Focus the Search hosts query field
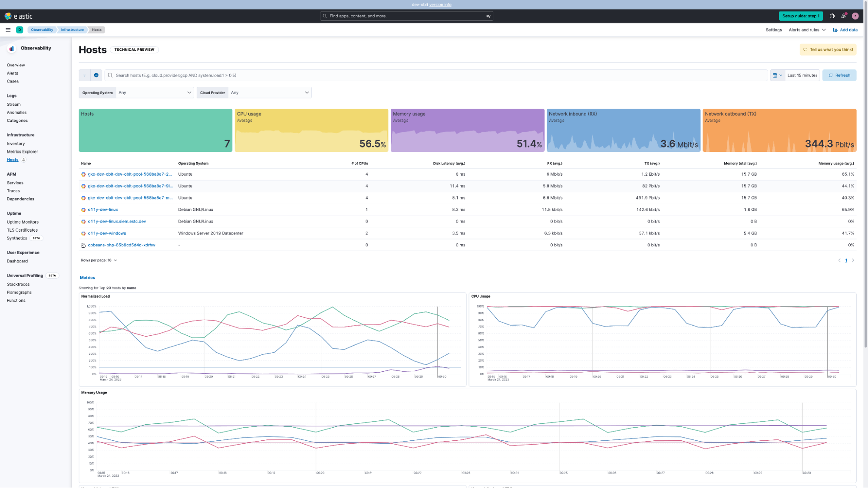The image size is (868, 488). (x=436, y=75)
